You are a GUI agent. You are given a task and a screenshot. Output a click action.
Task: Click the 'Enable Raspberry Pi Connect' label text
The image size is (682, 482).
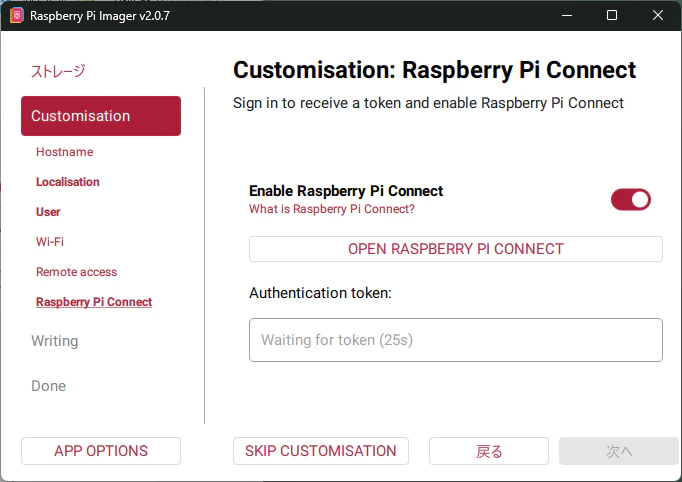pos(346,191)
